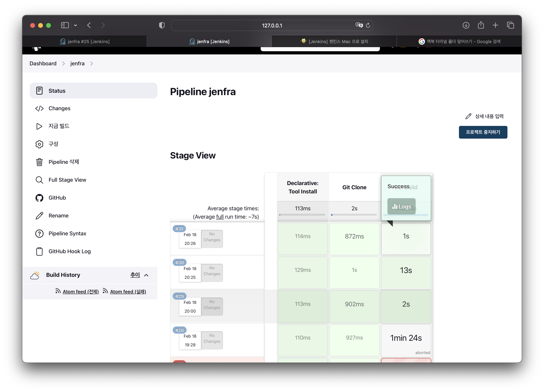Reload page with Safari refresh icon

click(368, 25)
